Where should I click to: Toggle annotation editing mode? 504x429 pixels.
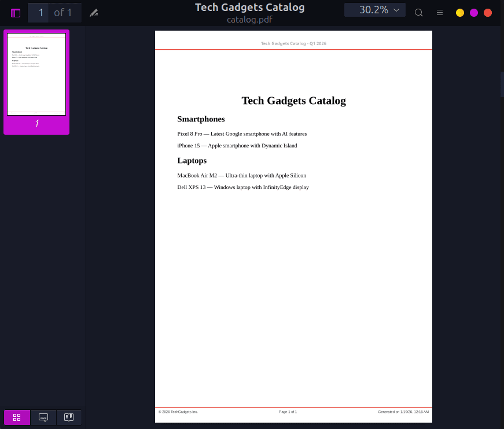click(94, 12)
